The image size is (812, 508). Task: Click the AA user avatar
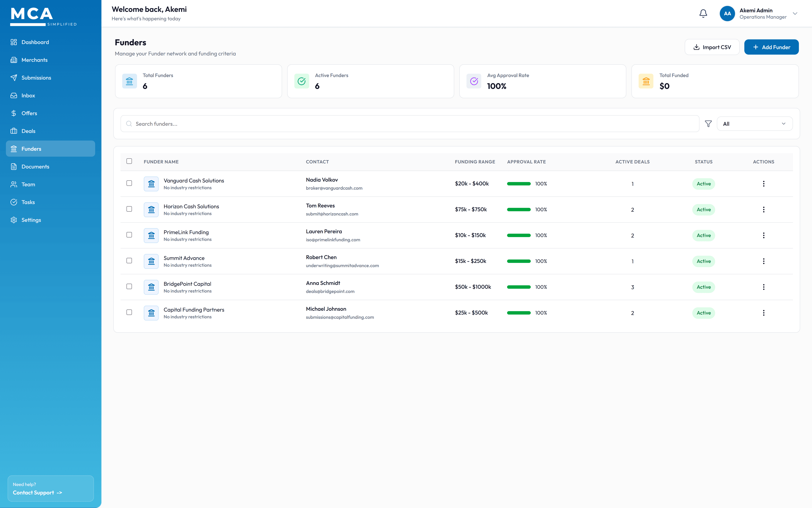click(727, 13)
